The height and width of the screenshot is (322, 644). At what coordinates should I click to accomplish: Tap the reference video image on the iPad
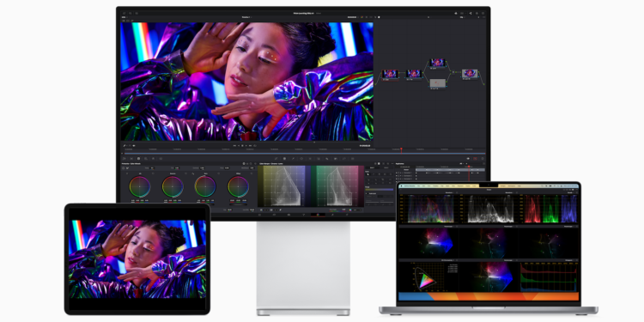point(137,258)
